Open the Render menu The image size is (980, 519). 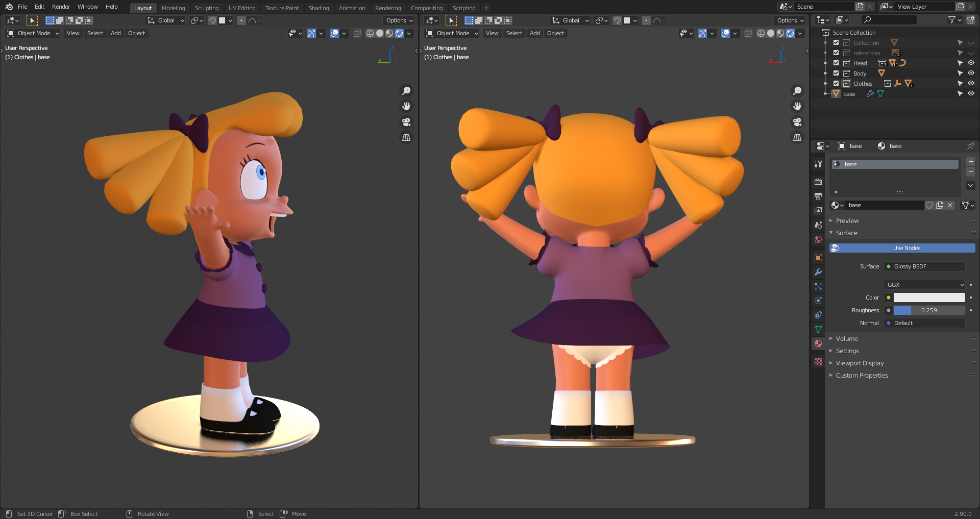coord(61,7)
